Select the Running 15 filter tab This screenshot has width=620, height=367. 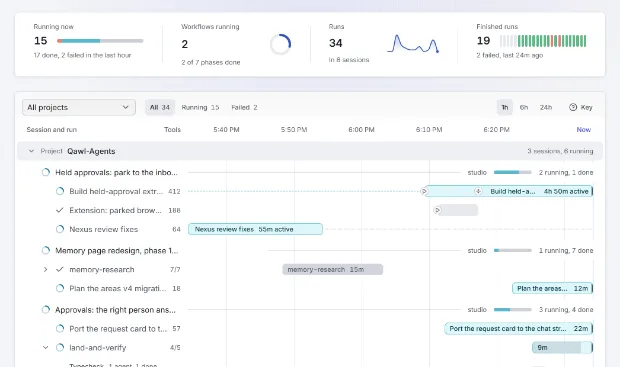(200, 107)
